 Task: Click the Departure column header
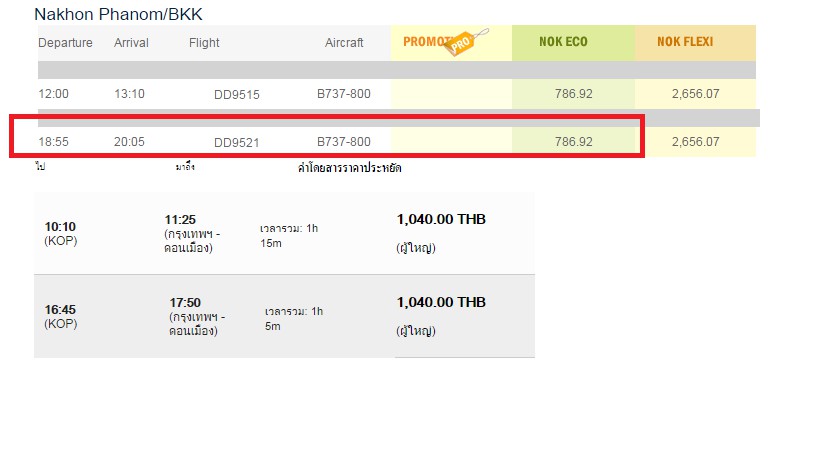point(65,43)
